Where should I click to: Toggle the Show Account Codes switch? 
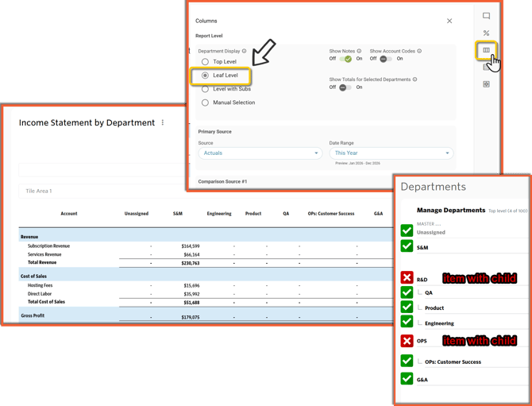386,59
